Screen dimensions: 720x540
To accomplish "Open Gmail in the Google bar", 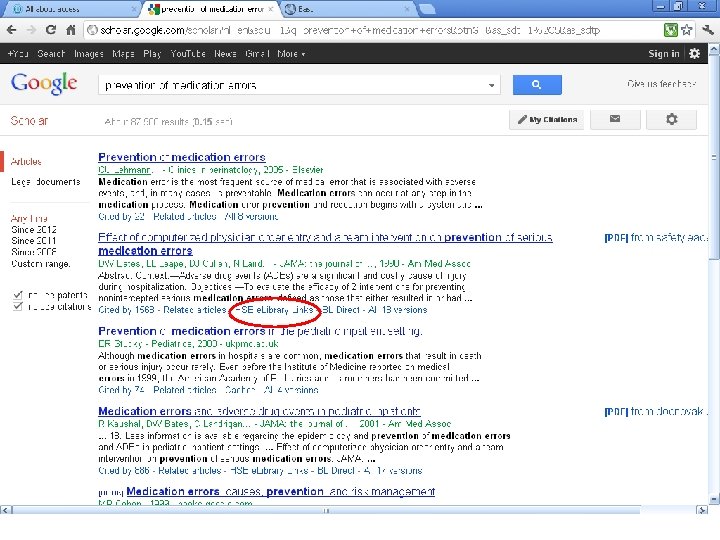I will 257,54.
